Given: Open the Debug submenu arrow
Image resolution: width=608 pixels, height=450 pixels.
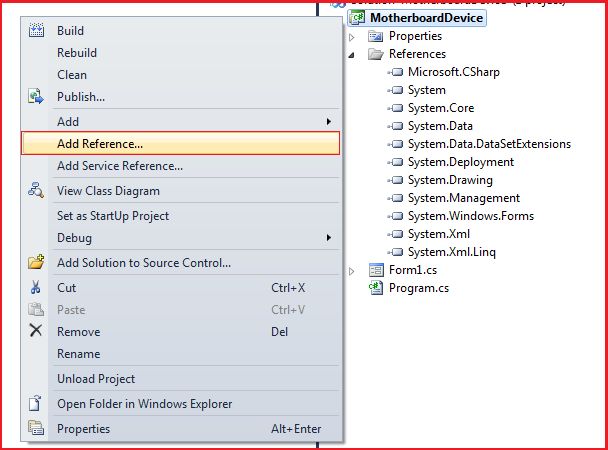Looking at the screenshot, I should pos(330,238).
